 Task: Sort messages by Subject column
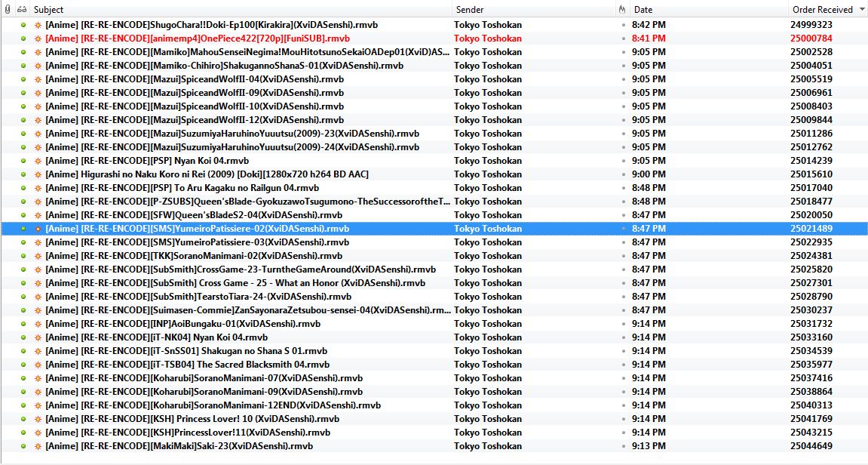[x=49, y=9]
